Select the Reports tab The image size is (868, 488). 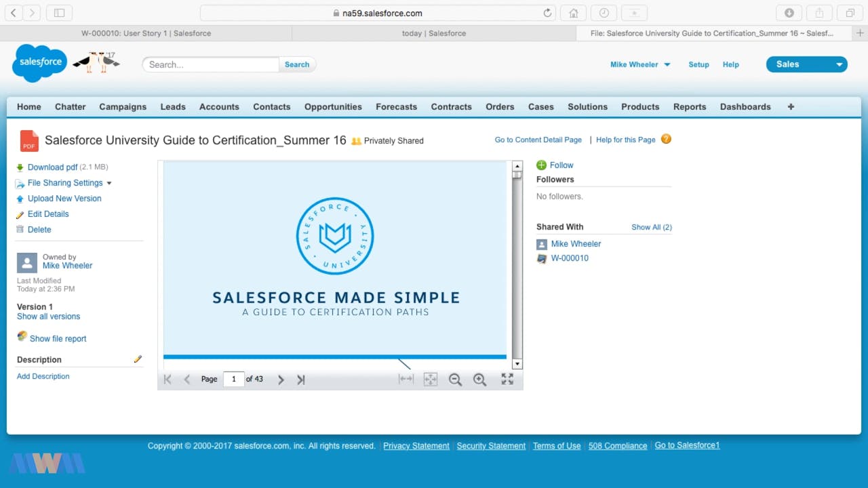click(x=690, y=106)
